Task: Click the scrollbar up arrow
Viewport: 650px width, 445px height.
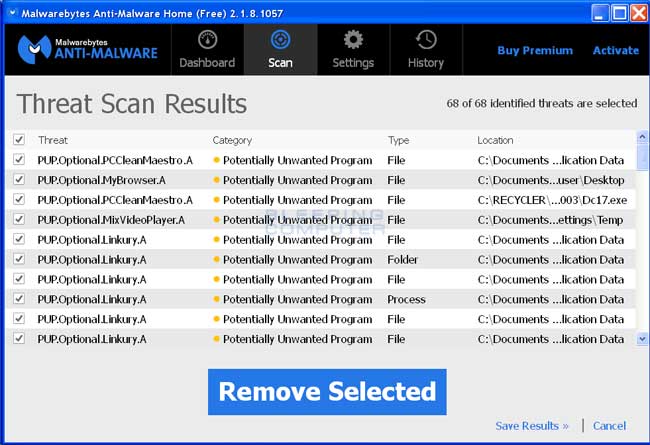Action: tap(642, 136)
